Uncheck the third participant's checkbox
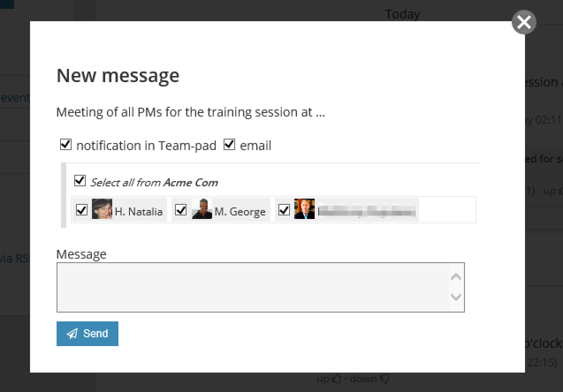 [x=284, y=211]
